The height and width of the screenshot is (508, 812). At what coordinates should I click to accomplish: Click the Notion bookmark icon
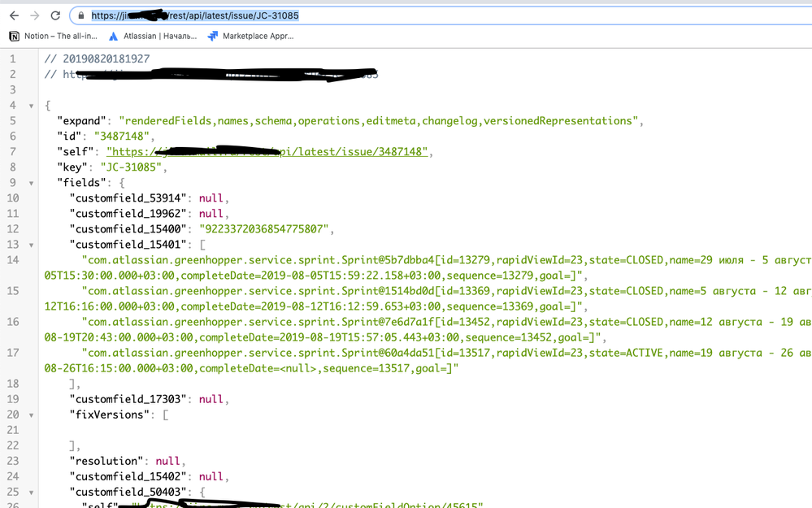15,36
